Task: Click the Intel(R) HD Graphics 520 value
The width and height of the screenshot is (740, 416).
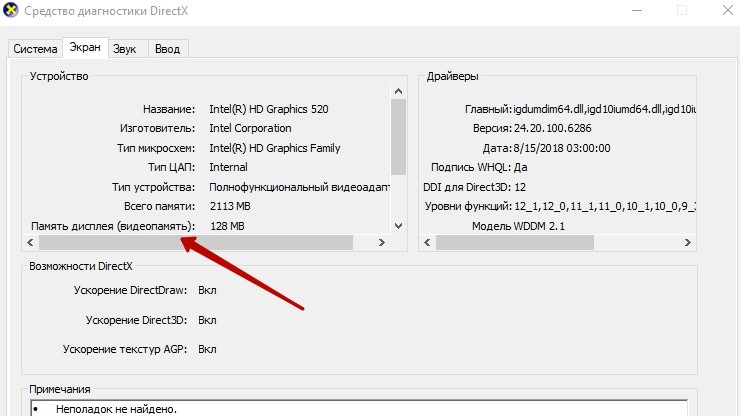Action: tap(269, 109)
